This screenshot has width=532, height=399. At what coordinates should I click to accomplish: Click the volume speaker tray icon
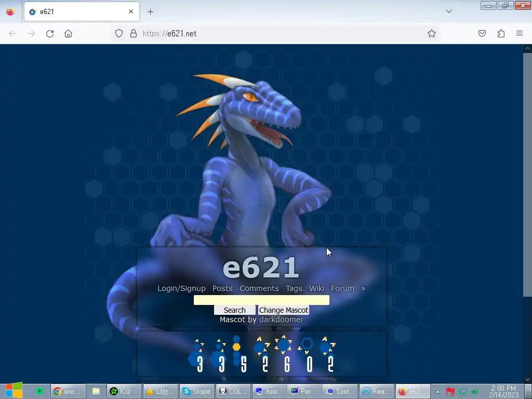coord(475,392)
